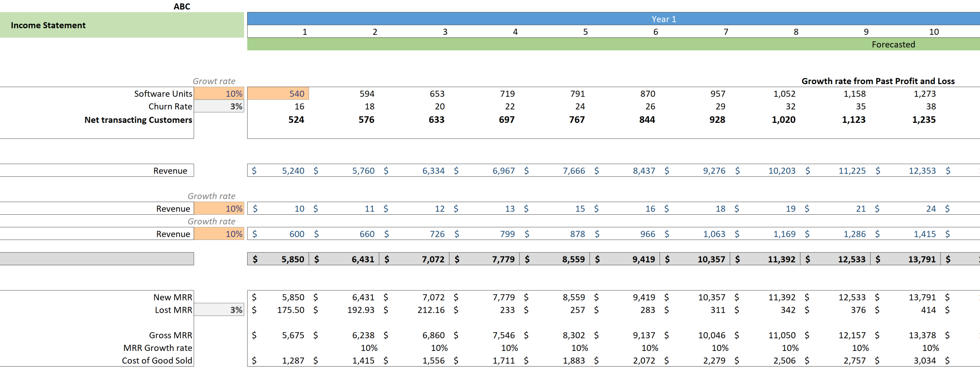
Task: Select Cost of Good Sold value 1,287
Action: coord(293,360)
